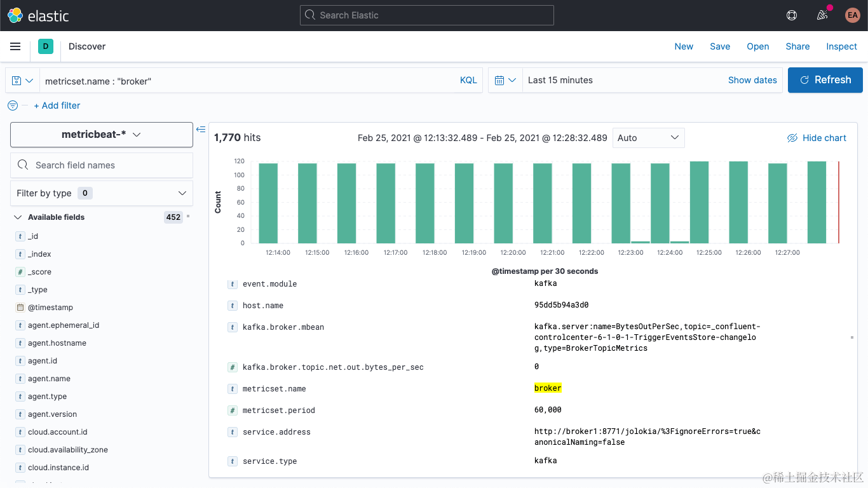Open the help lifebuoy icon
This screenshot has height=488, width=868.
coord(792,15)
